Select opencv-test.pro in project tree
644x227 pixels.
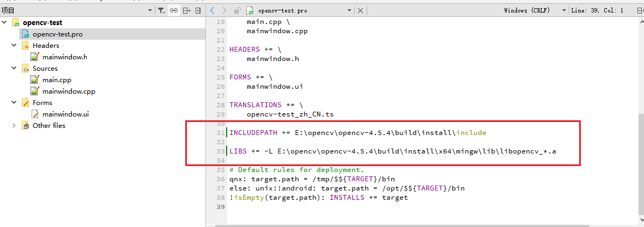click(x=58, y=34)
